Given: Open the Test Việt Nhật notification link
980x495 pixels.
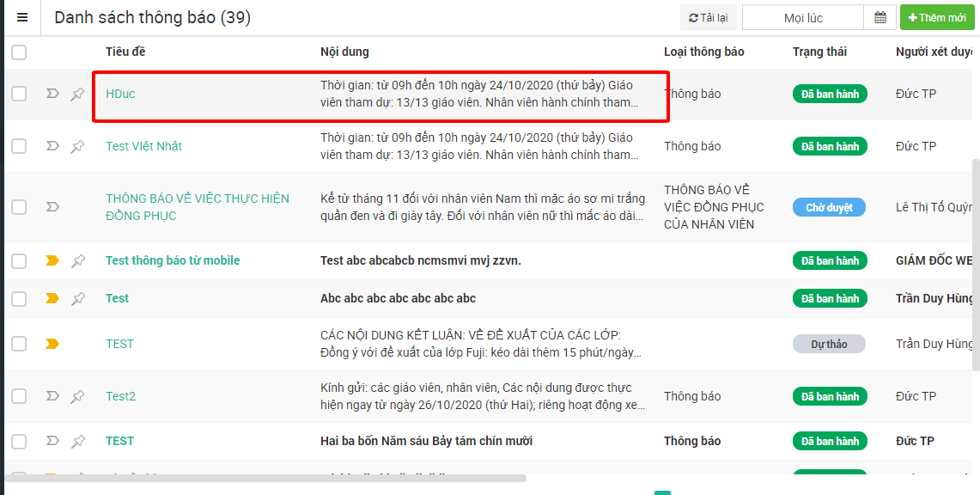Looking at the screenshot, I should click(x=143, y=146).
